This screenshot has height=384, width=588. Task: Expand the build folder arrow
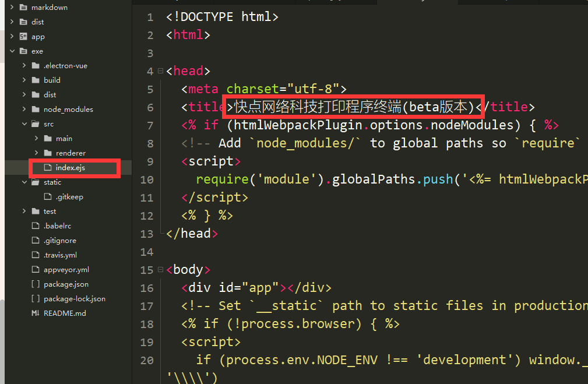[x=24, y=80]
